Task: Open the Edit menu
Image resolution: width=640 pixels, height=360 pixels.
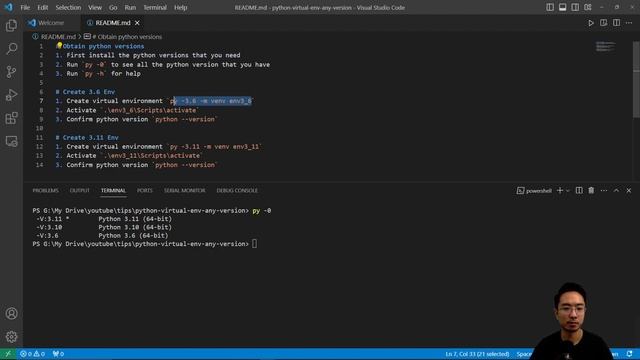Action: (42, 7)
